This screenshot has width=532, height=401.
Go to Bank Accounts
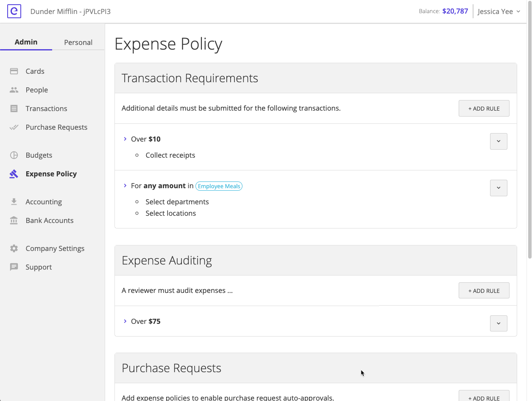click(49, 220)
